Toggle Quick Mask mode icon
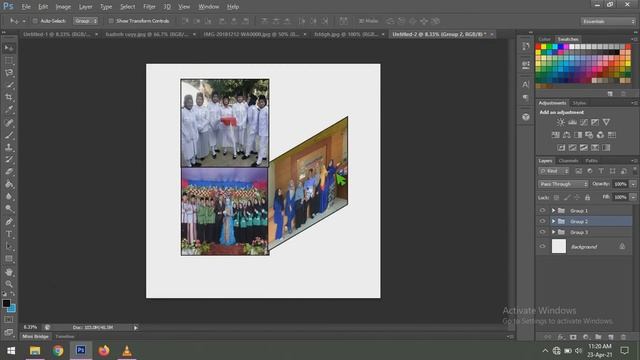The height and width of the screenshot is (360, 640). point(9,320)
